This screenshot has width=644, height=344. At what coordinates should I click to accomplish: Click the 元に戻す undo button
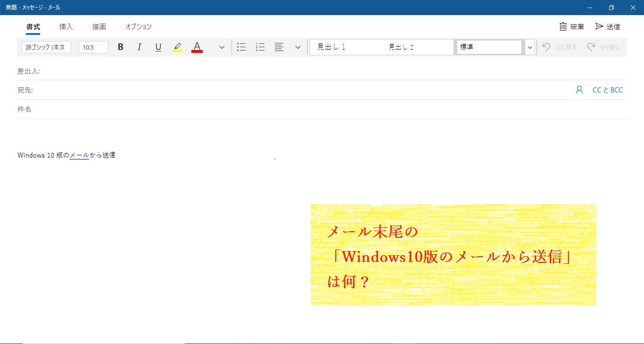coord(560,47)
